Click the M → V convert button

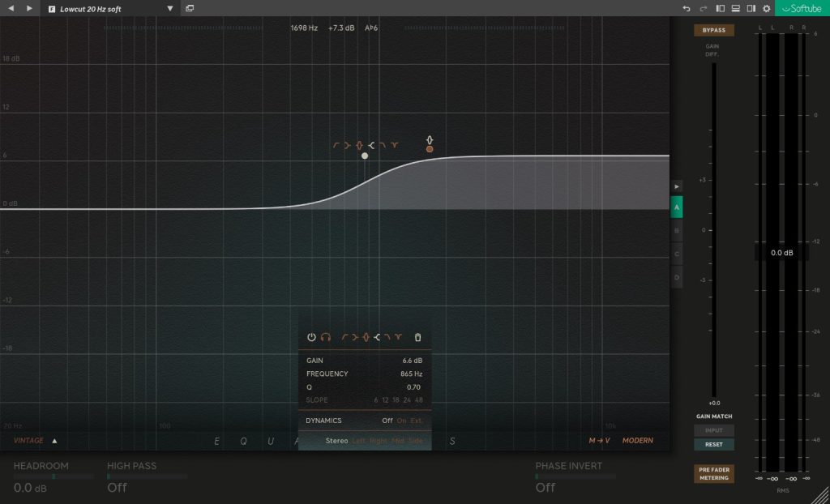point(599,441)
